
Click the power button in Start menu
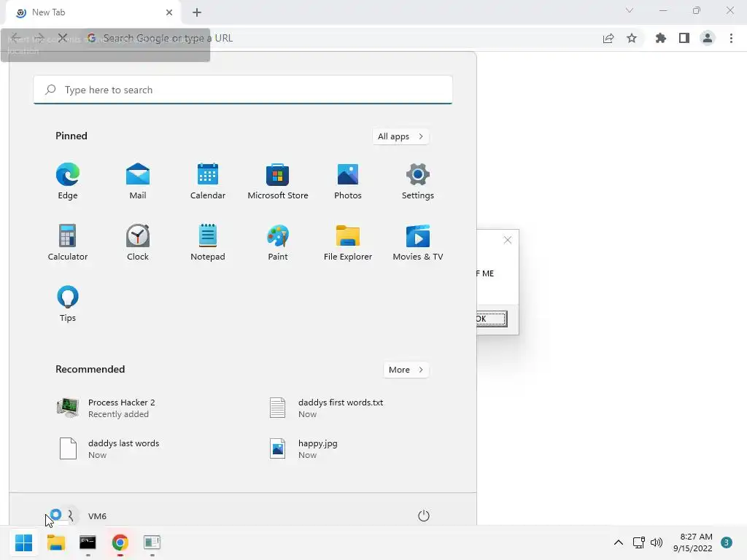424,516
